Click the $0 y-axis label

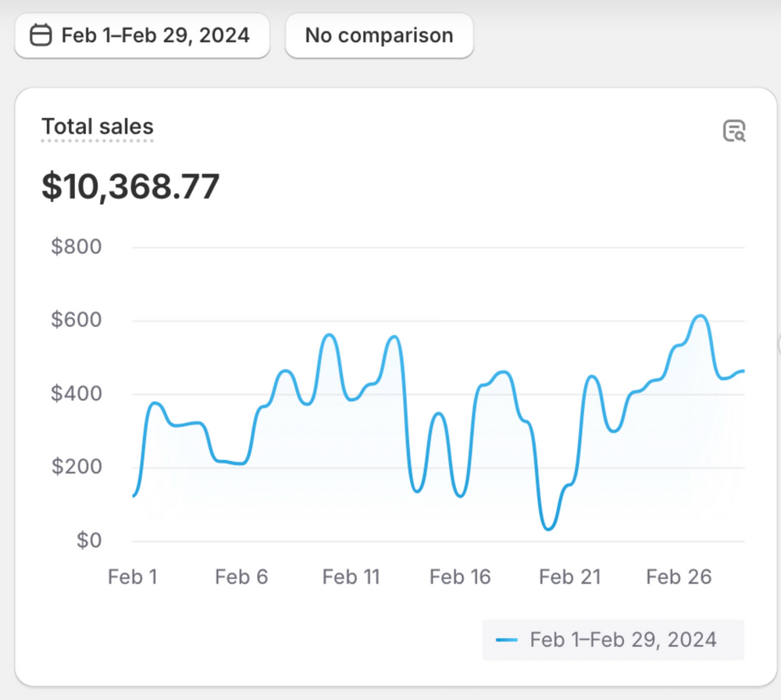coord(88,541)
